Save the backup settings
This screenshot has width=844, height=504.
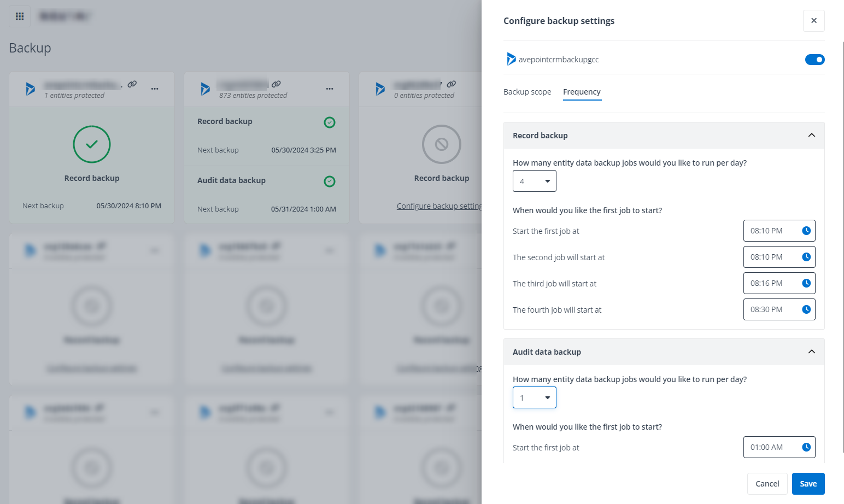click(x=808, y=483)
